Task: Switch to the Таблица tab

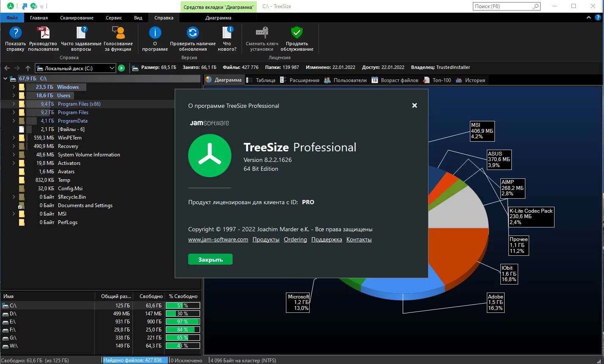Action: pyautogui.click(x=261, y=80)
